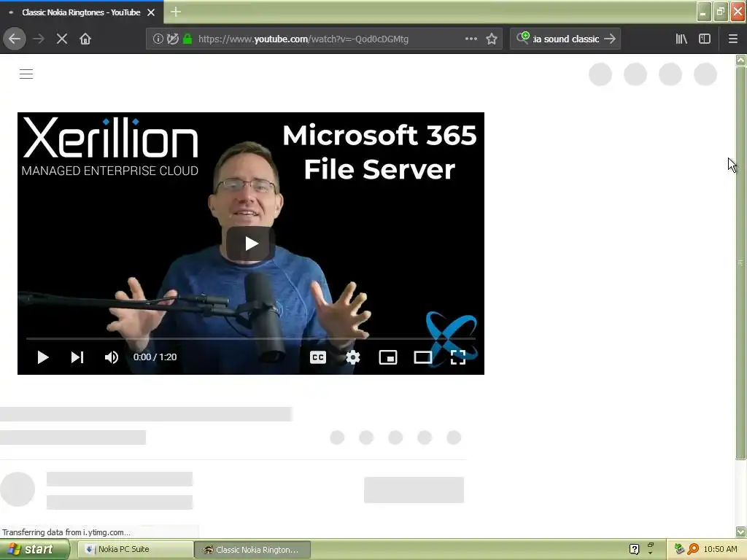Open video settings gear
Viewport: 747px width, 560px height.
[353, 357]
